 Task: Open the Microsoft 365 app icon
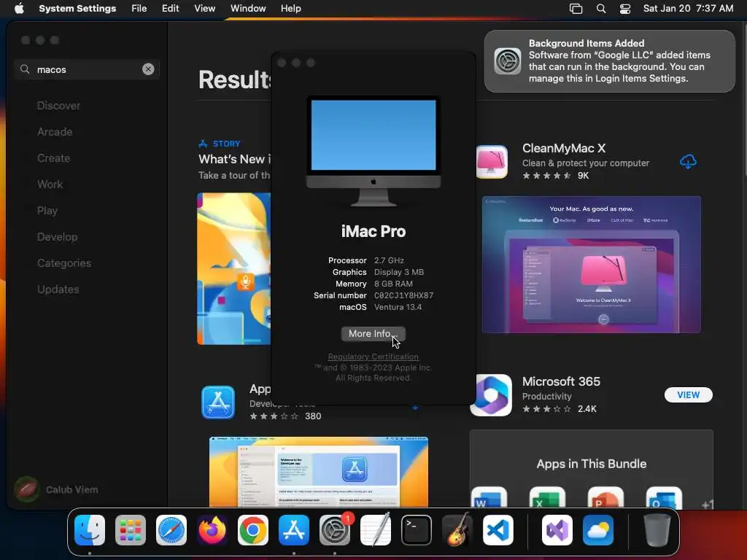(x=491, y=395)
